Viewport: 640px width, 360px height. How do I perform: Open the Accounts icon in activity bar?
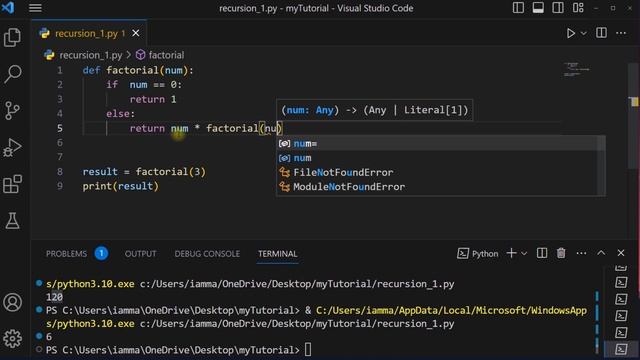12,302
